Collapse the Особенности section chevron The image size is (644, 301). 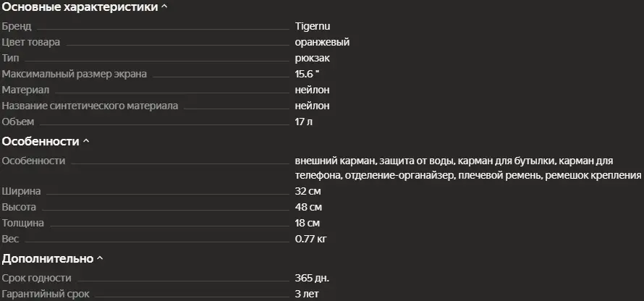point(86,142)
